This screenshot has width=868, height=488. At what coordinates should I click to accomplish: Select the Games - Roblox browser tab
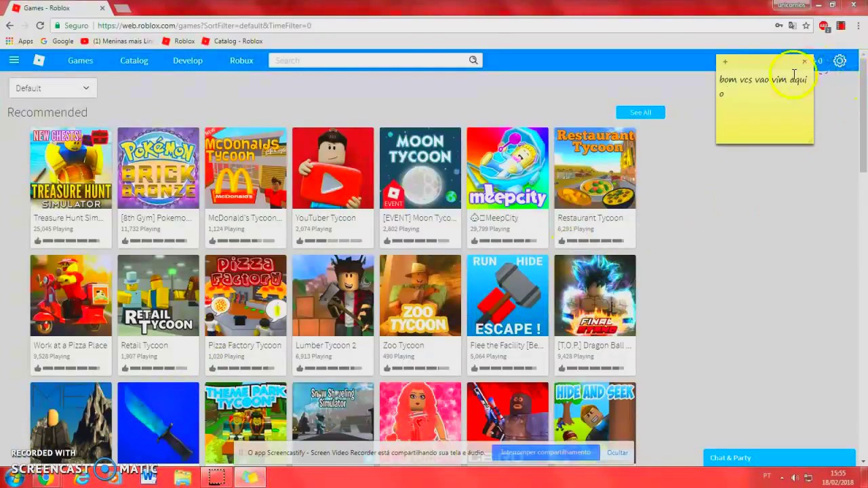tap(60, 8)
